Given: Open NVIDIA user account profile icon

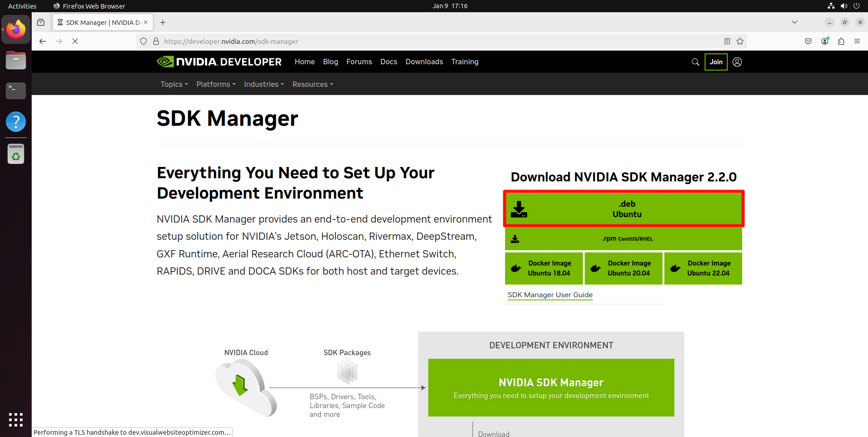Looking at the screenshot, I should click(737, 62).
